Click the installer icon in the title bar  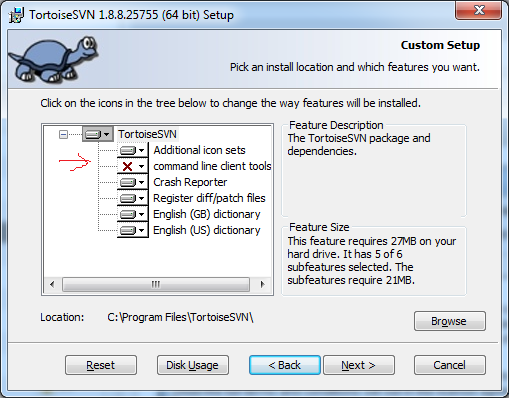coord(16,15)
